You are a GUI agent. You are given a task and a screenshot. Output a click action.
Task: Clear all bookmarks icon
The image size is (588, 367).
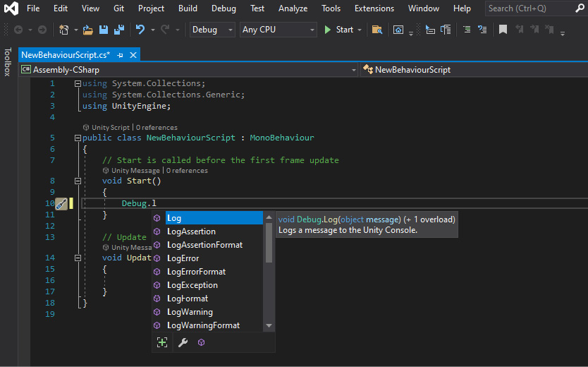(x=549, y=30)
